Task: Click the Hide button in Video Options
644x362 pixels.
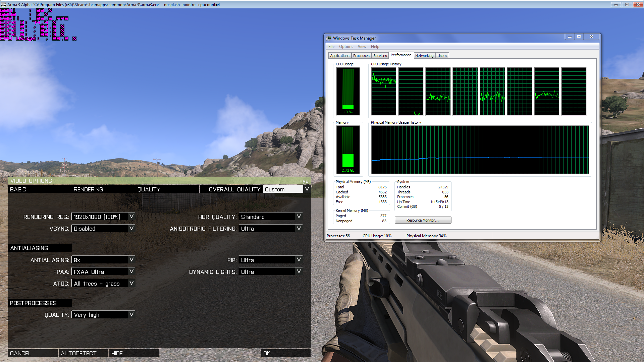Action: coord(134,353)
